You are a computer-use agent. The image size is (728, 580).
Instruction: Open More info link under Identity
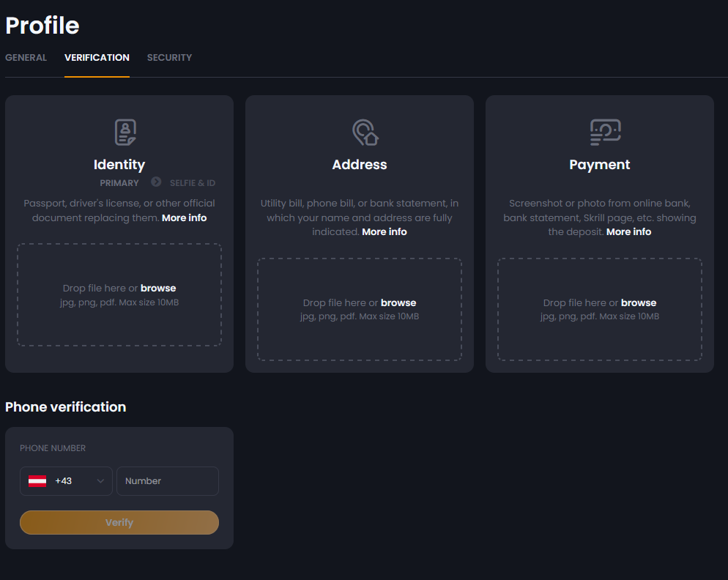coord(185,218)
